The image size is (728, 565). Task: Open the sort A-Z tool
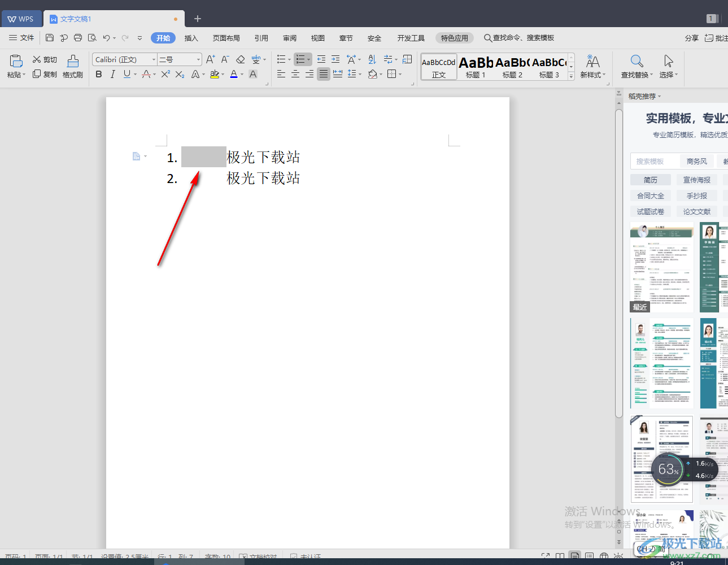click(x=372, y=59)
